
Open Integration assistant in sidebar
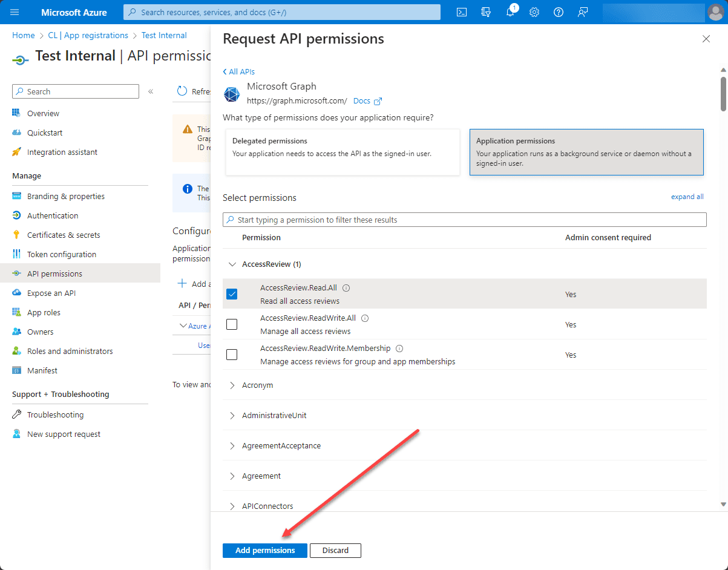[x=62, y=152]
